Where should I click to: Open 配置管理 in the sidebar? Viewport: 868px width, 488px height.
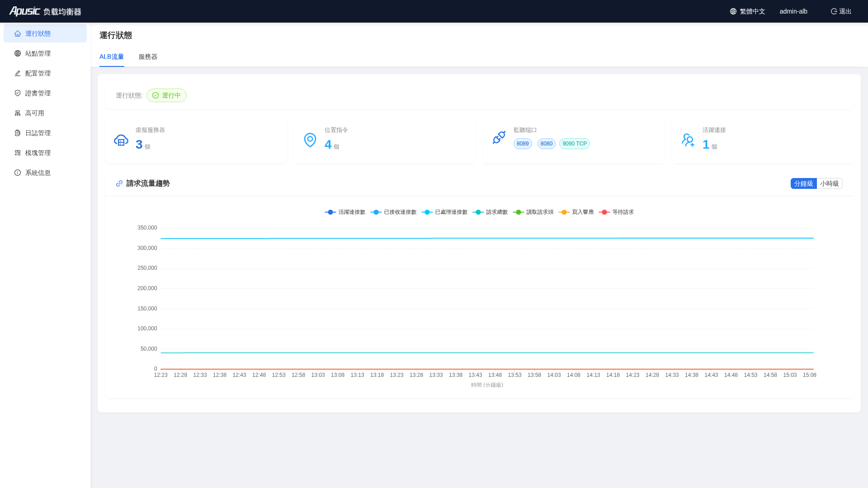tap(45, 73)
